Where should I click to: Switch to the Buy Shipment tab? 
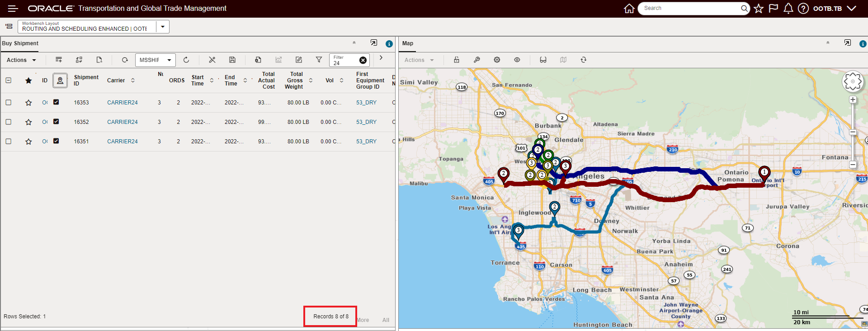pyautogui.click(x=20, y=43)
